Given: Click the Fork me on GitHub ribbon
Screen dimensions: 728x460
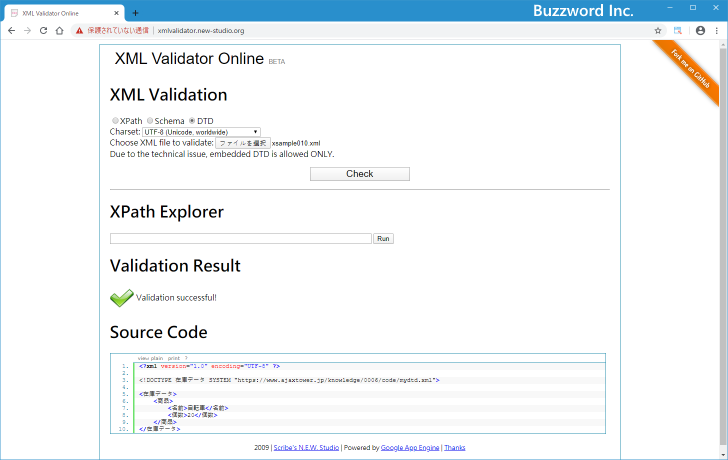Looking at the screenshot, I should (x=689, y=69).
